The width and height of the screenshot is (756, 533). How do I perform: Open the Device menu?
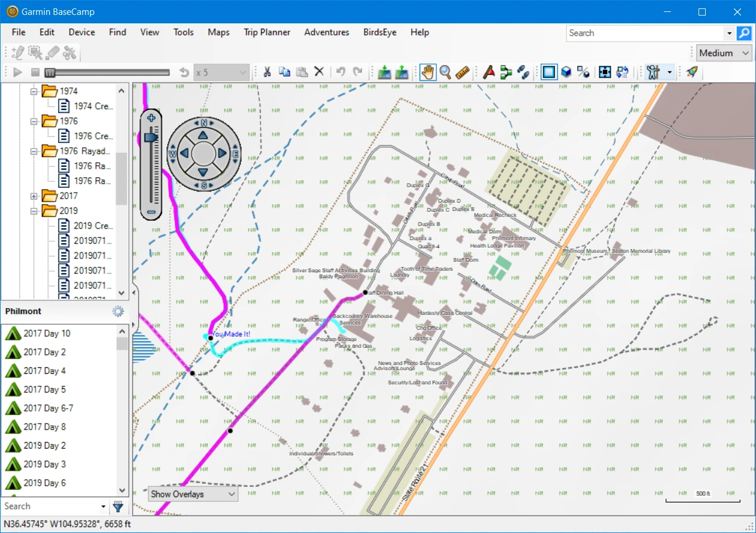click(x=82, y=32)
